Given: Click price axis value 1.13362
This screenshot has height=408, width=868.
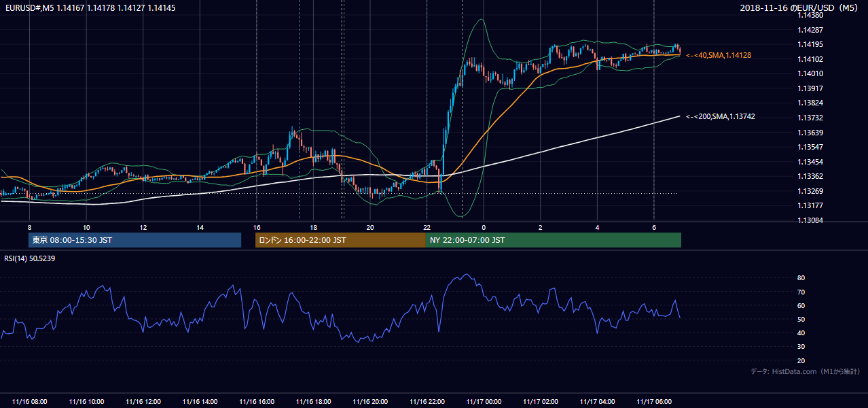Looking at the screenshot, I should (810, 176).
